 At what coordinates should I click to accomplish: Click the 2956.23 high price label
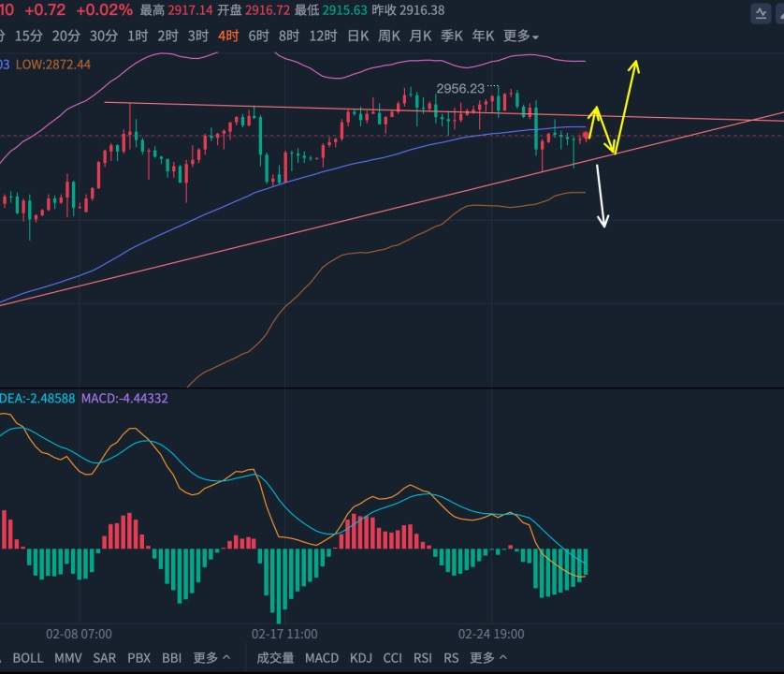click(460, 89)
